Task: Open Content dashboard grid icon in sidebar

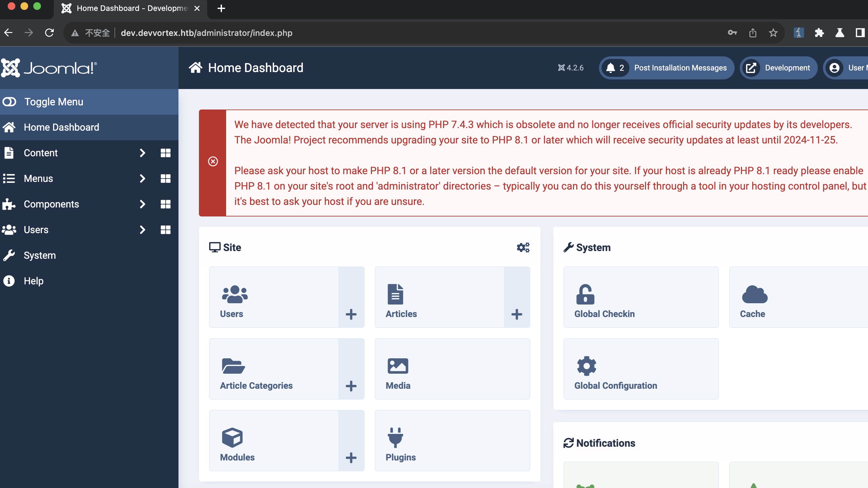Action: click(x=165, y=153)
